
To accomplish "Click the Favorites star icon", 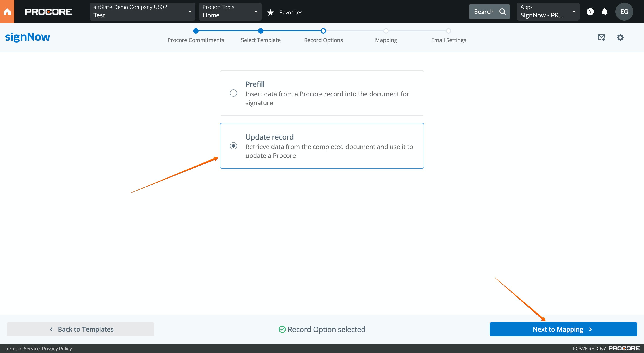I will coord(271,12).
